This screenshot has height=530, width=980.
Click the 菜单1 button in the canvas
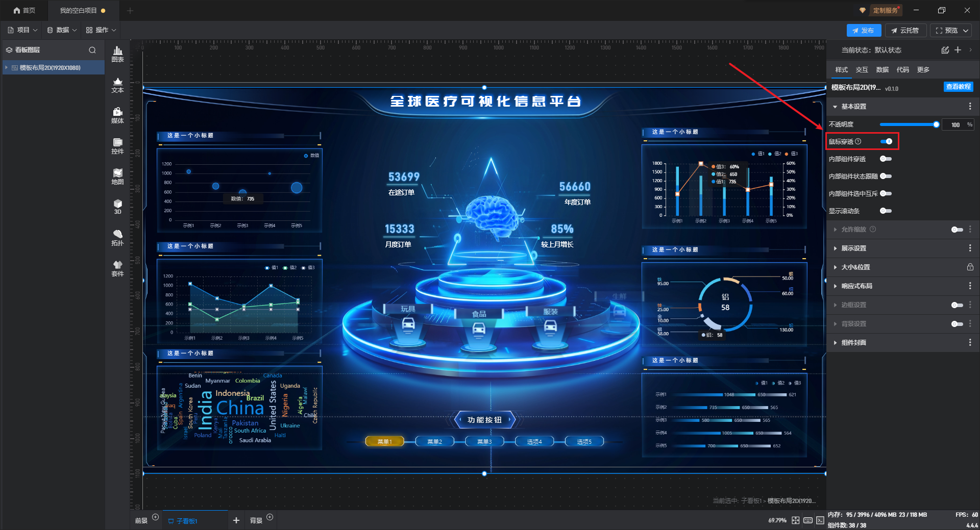[x=384, y=441]
